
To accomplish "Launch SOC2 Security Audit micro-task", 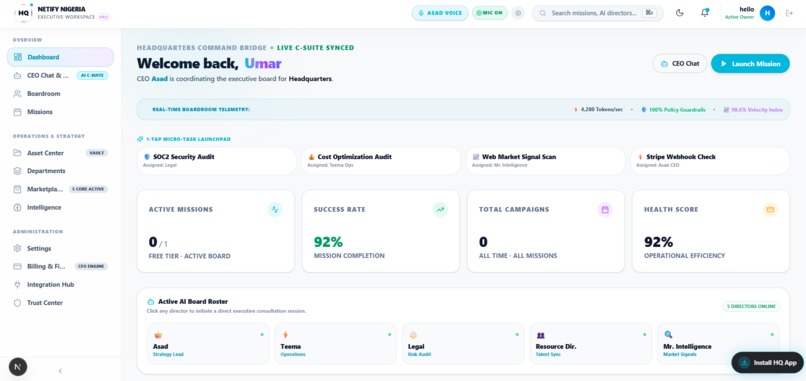I will pyautogui.click(x=216, y=160).
